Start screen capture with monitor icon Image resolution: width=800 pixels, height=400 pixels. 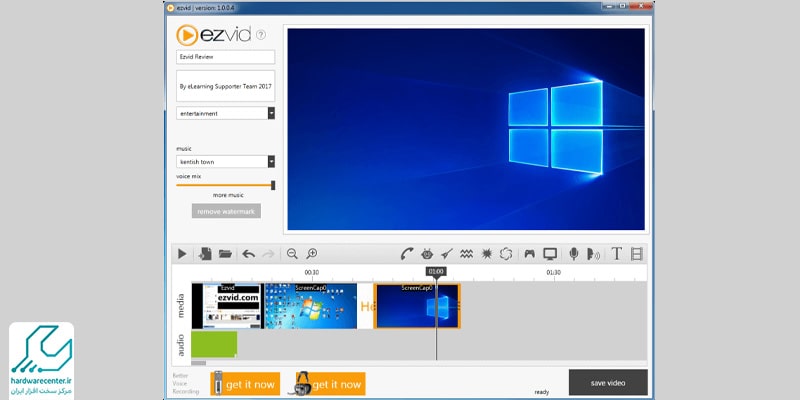[550, 254]
